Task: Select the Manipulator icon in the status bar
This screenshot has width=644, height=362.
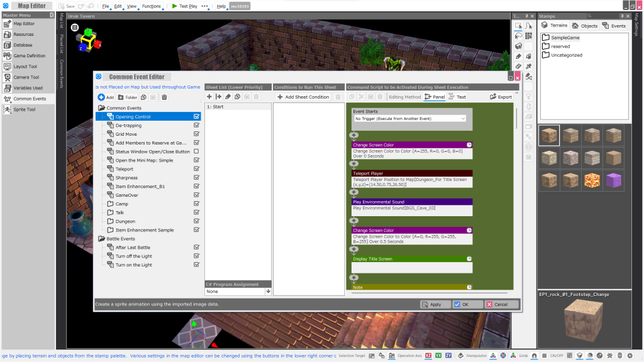Action: (x=462, y=356)
